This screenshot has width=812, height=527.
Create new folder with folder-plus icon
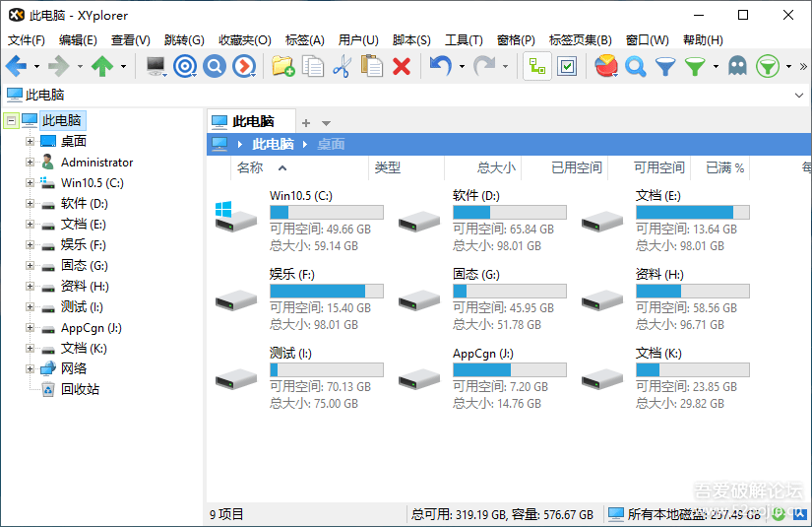click(283, 66)
